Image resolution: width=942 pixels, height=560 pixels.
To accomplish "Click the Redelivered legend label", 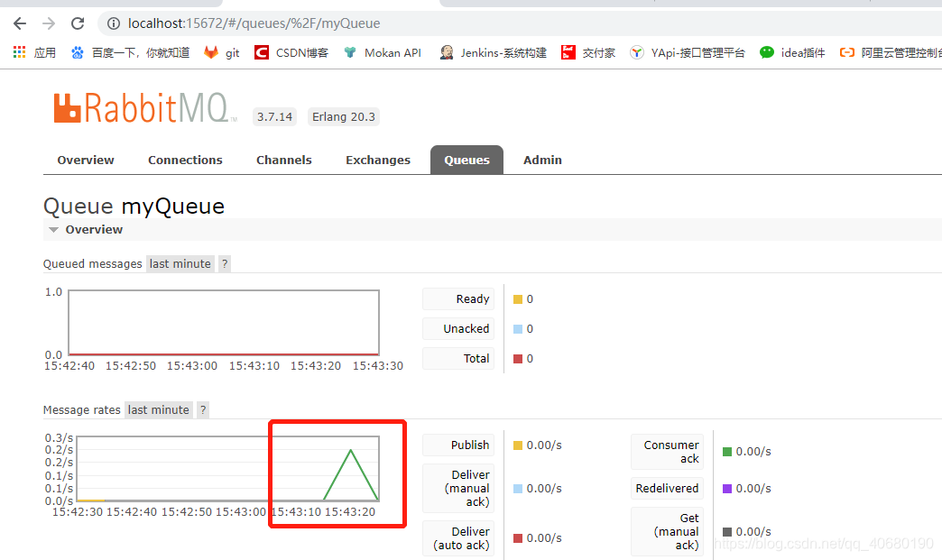I will click(668, 489).
